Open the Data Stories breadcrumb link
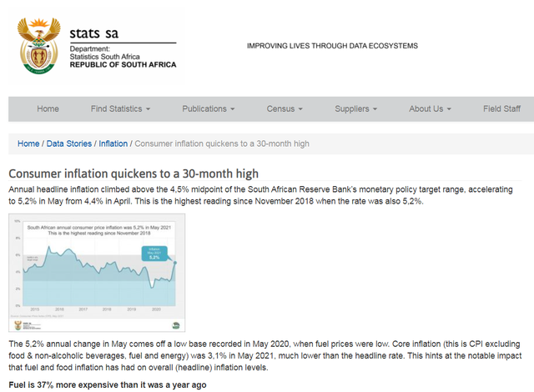This screenshot has width=534, height=392. 69,143
